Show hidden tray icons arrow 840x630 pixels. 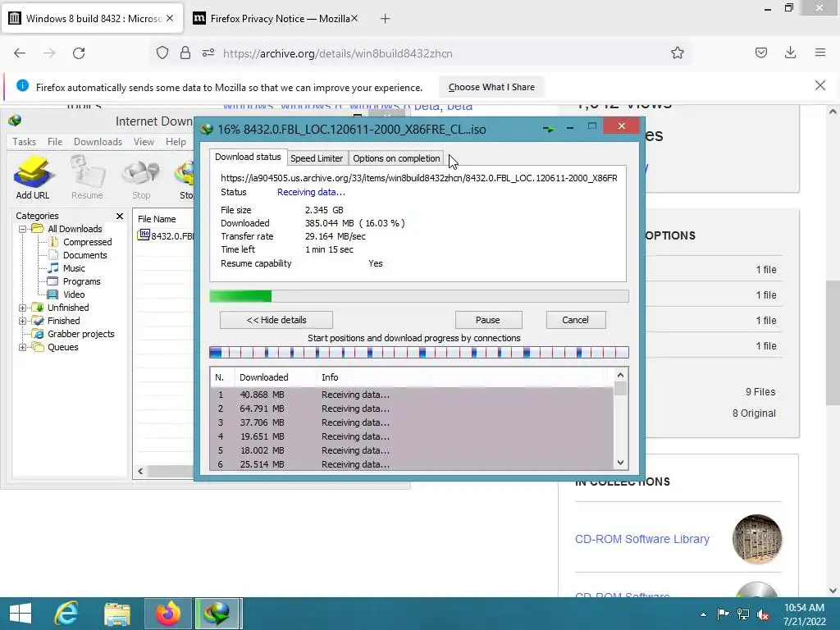(x=703, y=614)
